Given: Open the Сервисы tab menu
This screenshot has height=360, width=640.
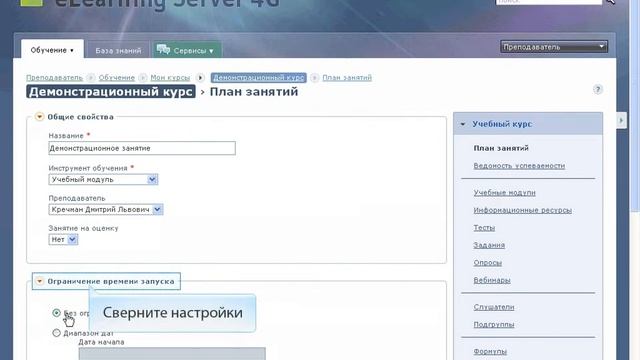Looking at the screenshot, I should pos(187,51).
